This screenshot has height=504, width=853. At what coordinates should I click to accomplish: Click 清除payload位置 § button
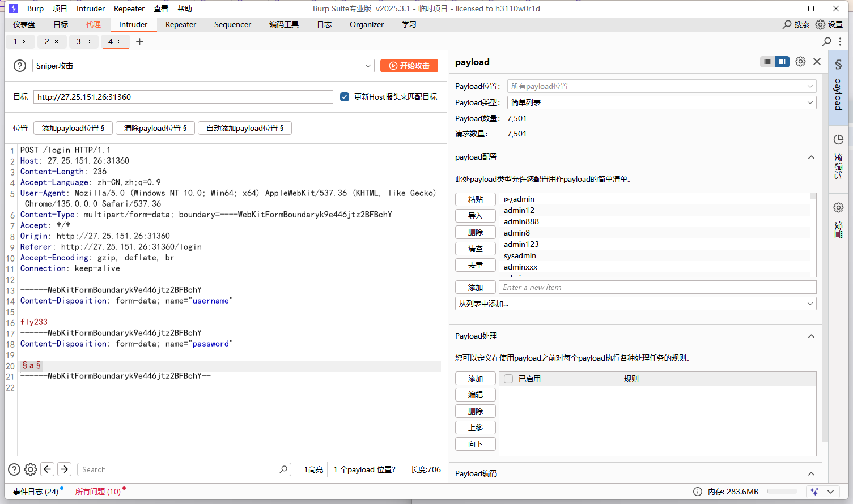point(155,128)
